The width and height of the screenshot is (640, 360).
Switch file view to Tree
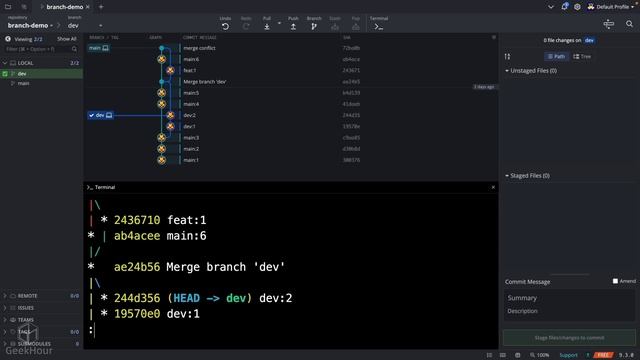(582, 56)
